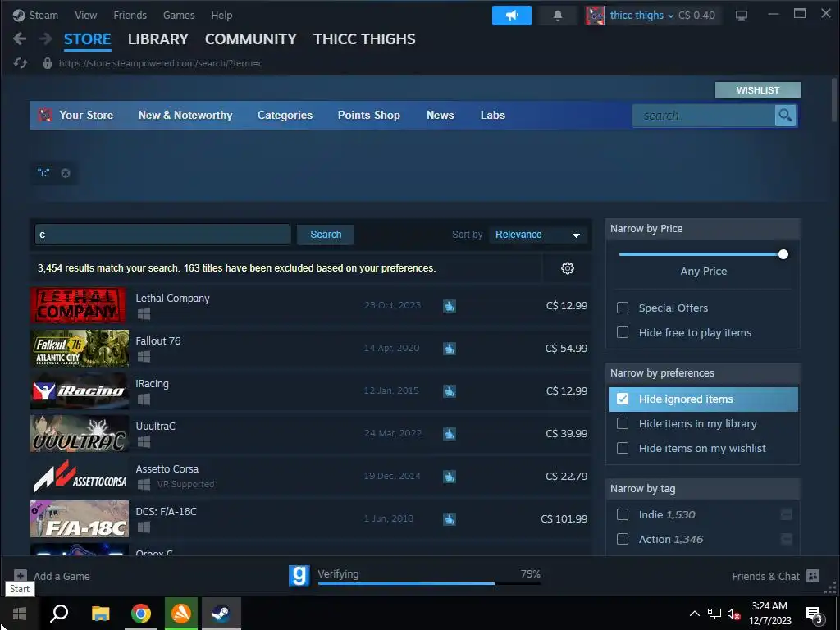Remove the "c" search term tag
Screen dimensions: 840x630
66,173
